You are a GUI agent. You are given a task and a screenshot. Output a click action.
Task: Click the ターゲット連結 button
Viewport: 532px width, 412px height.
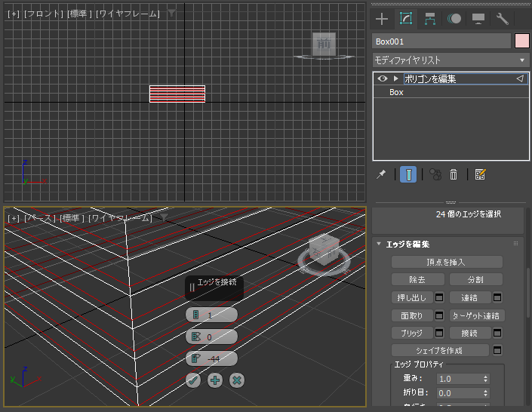click(477, 315)
